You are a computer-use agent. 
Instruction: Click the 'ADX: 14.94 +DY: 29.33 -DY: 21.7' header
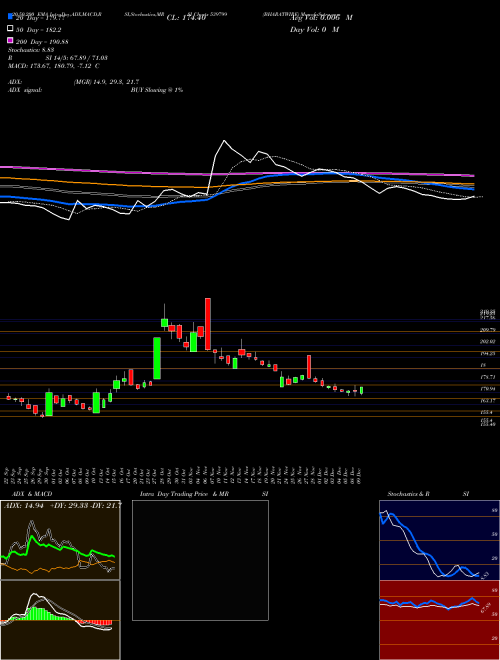[x=62, y=505]
